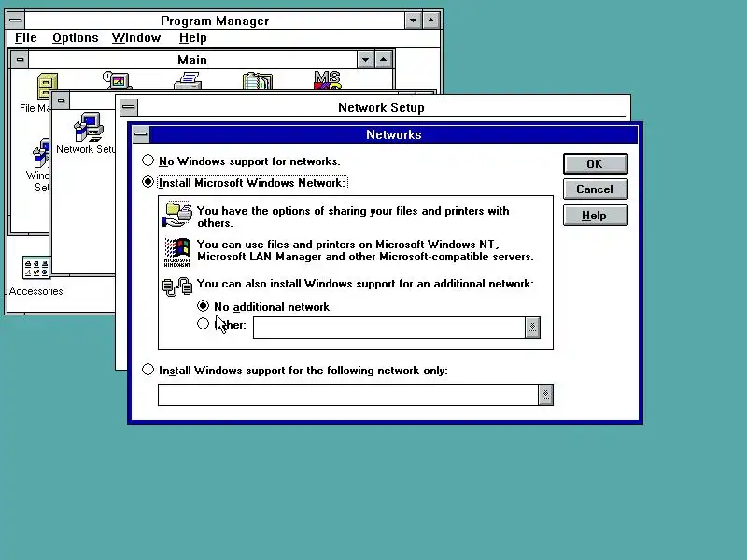The width and height of the screenshot is (747, 560).
Task: Click the 'Network Setu' icon label
Action: (x=85, y=149)
